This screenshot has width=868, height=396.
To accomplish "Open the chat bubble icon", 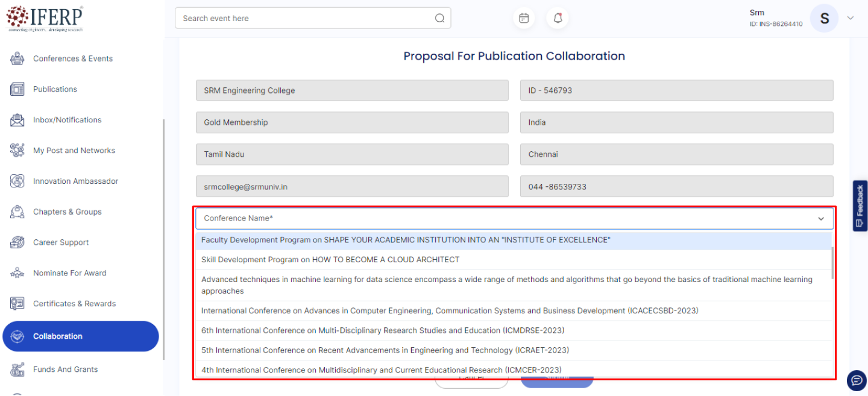I will 856,380.
